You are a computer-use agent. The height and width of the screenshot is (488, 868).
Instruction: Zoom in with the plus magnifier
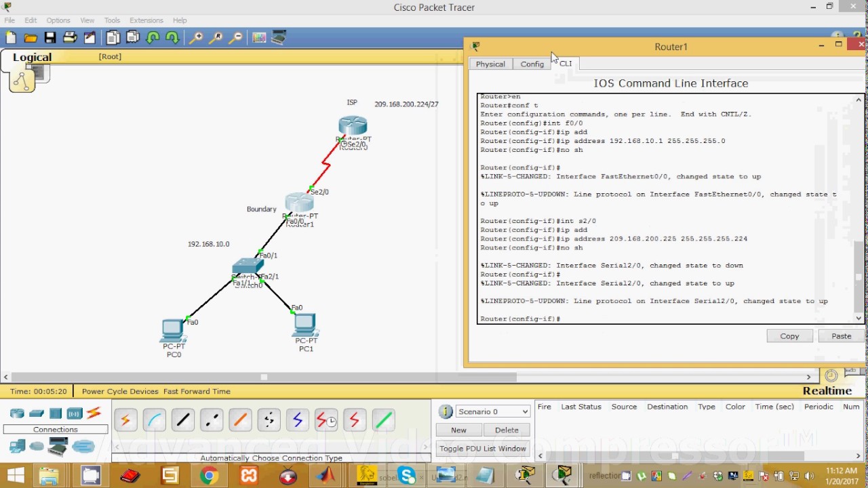196,38
